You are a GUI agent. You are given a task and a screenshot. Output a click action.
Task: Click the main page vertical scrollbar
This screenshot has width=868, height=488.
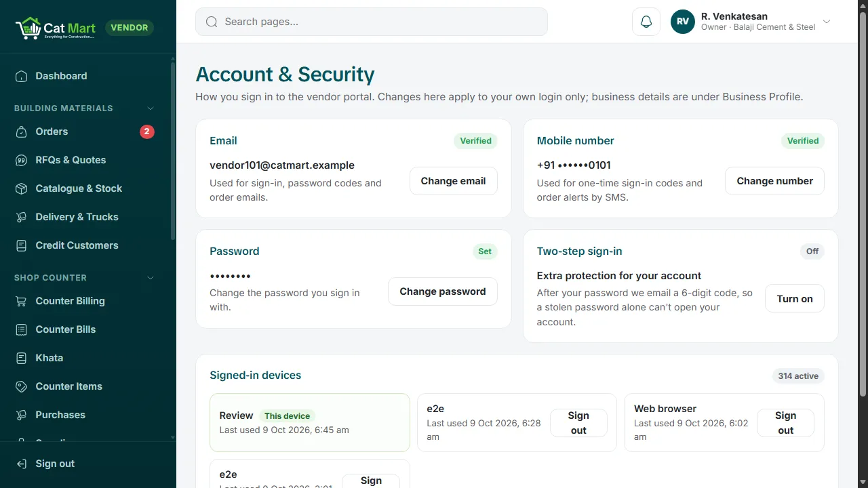click(x=863, y=203)
